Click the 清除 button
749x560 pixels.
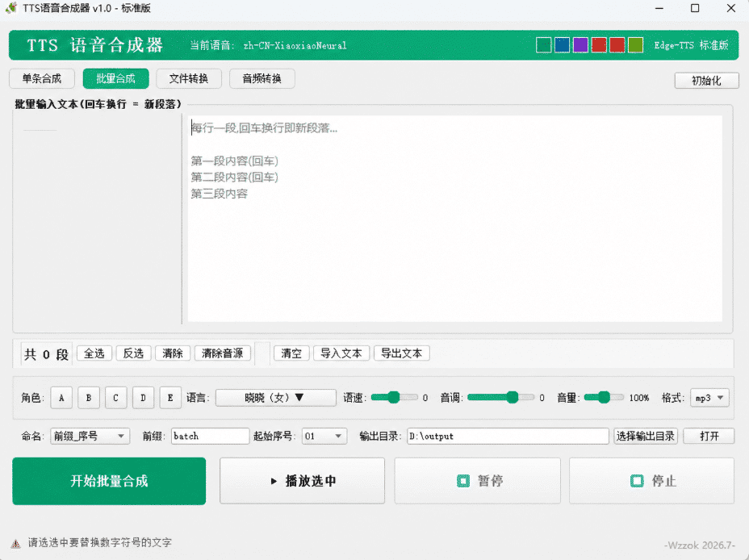pos(173,353)
